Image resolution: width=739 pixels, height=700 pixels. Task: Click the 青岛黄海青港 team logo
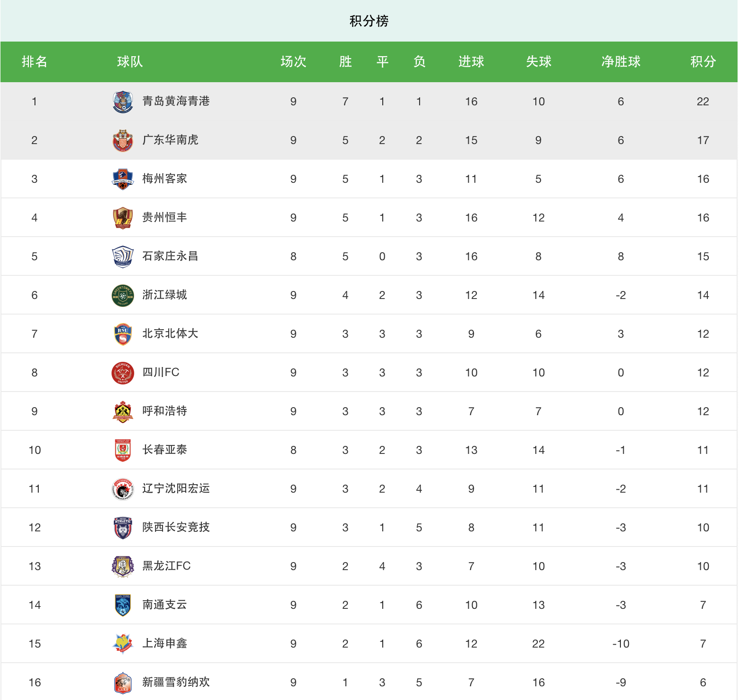[123, 102]
